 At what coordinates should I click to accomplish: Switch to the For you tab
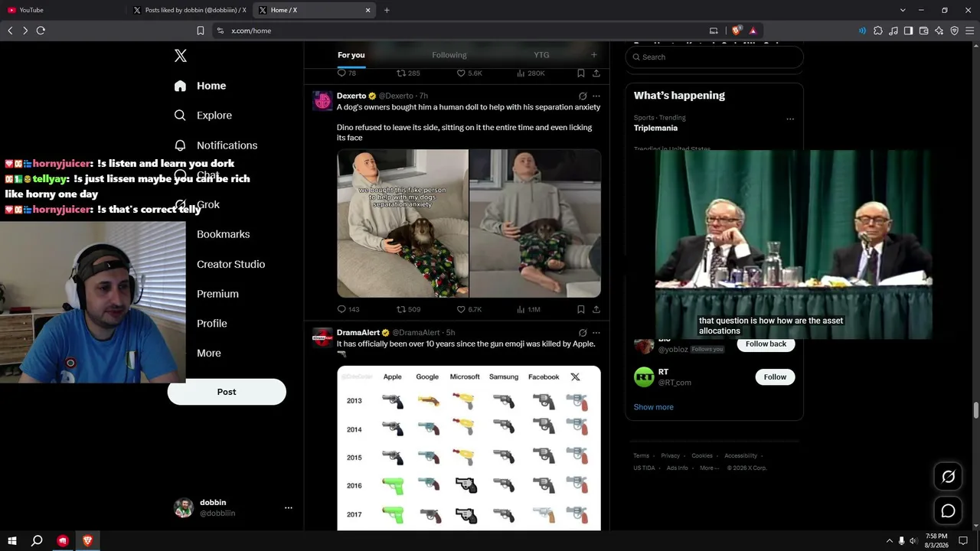(351, 55)
